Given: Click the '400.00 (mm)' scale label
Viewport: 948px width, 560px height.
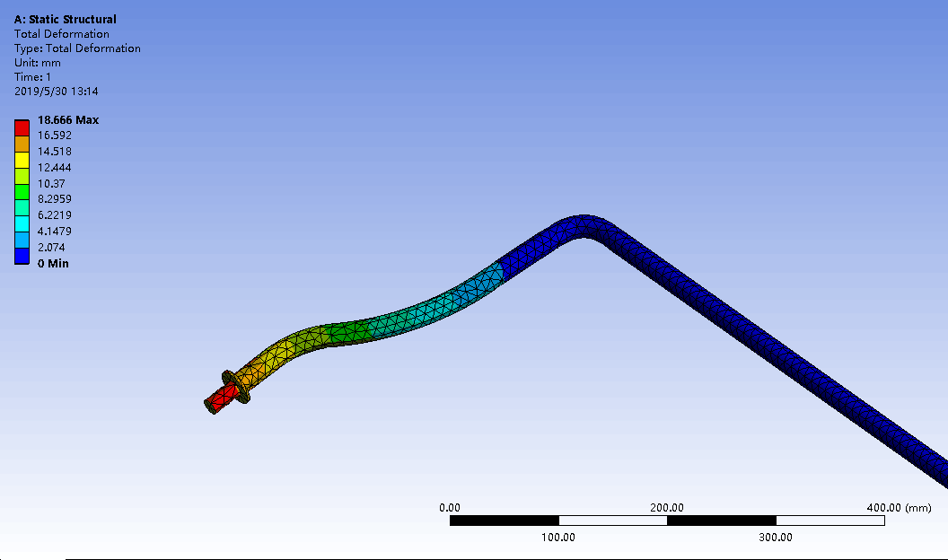Looking at the screenshot, I should click(x=899, y=507).
